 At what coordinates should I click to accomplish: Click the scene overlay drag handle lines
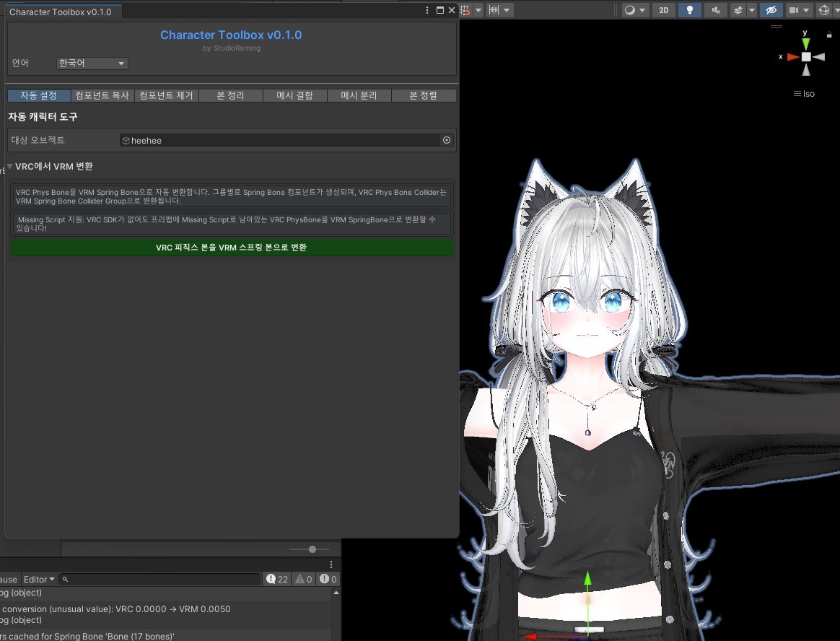(x=776, y=26)
